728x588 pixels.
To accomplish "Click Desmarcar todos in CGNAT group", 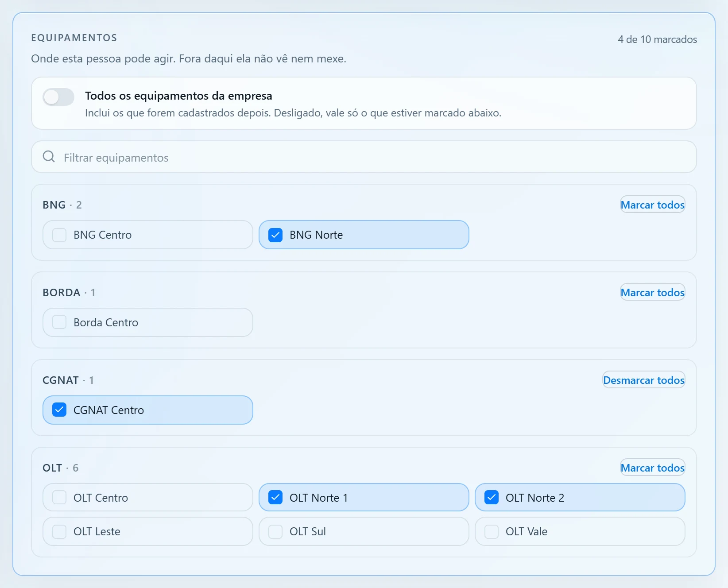I will click(x=644, y=380).
